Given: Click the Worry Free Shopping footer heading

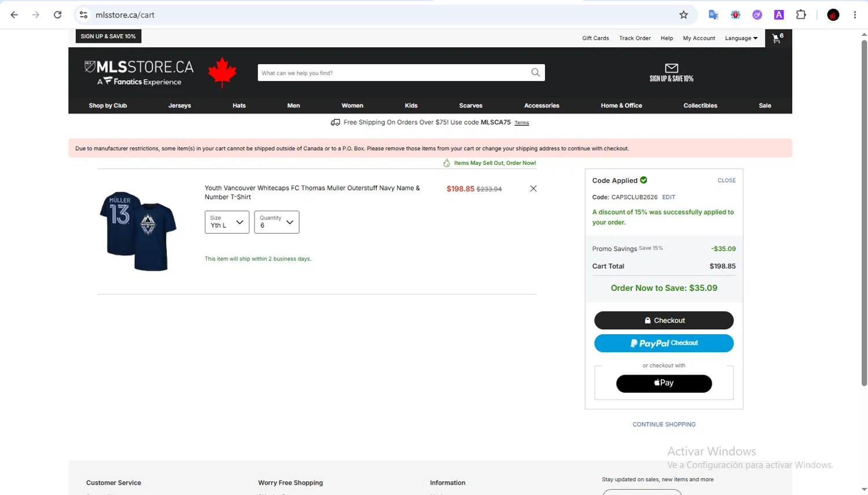Looking at the screenshot, I should 290,483.
